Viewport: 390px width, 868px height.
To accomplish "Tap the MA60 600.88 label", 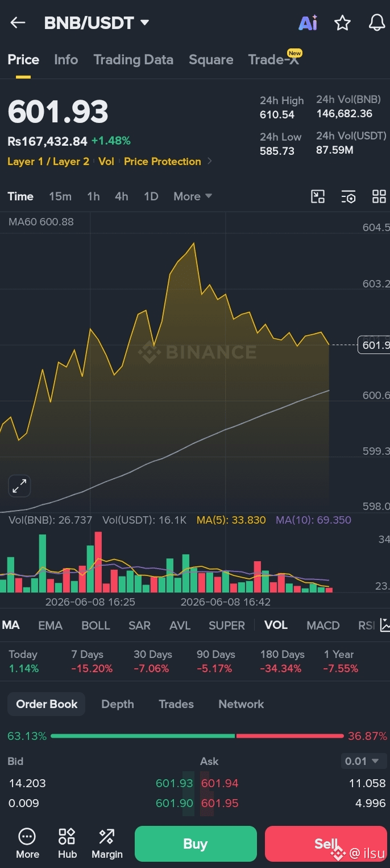I will click(x=41, y=222).
